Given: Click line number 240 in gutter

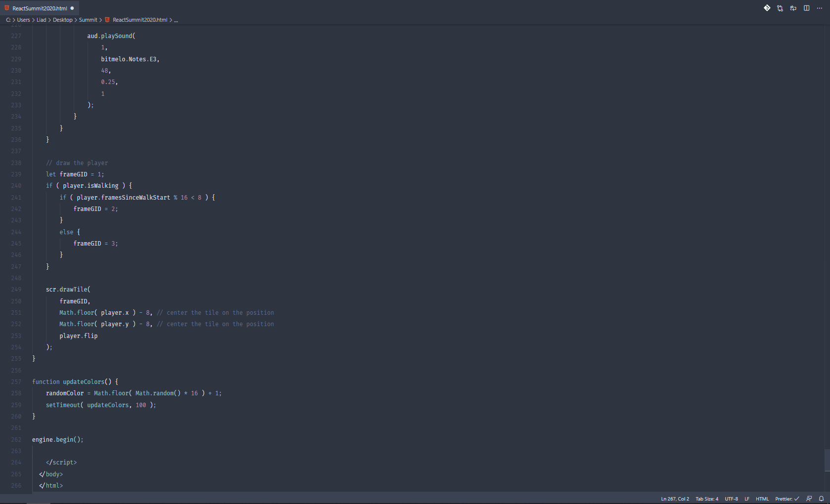Looking at the screenshot, I should tap(16, 186).
